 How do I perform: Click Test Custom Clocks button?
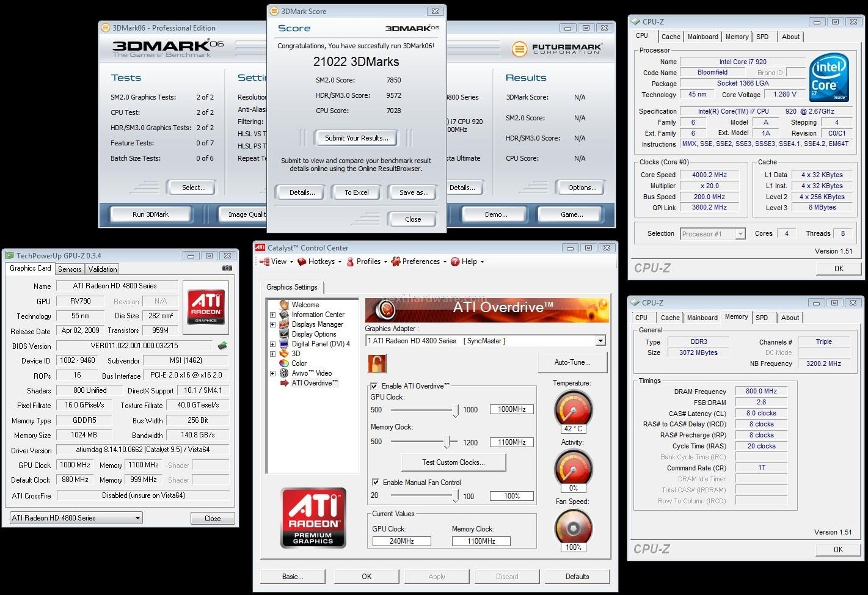point(453,462)
